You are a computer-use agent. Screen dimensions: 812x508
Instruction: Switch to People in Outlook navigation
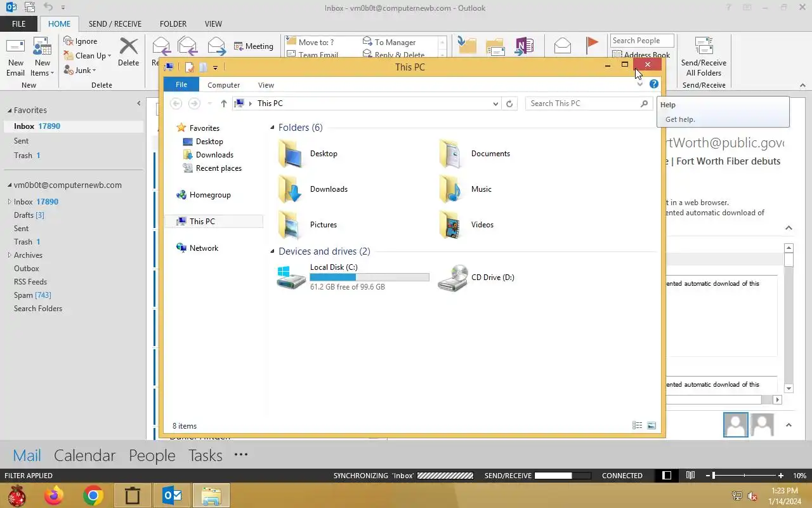coord(152,455)
